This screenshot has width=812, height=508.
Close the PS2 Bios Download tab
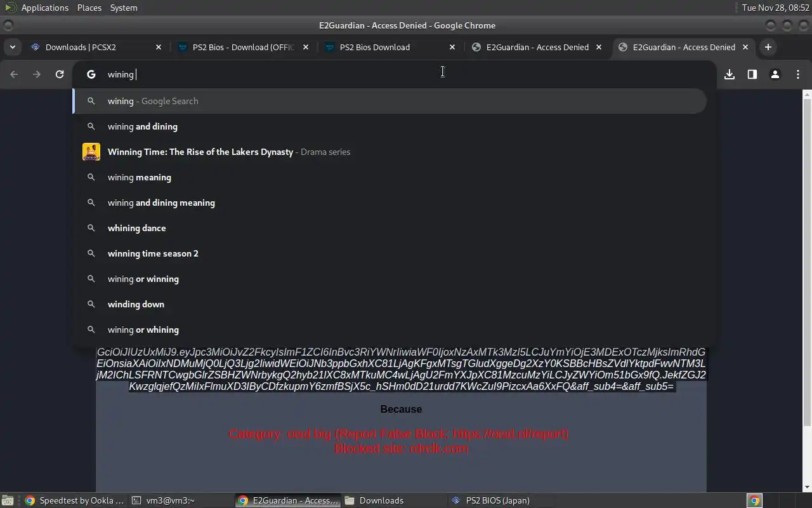(452, 47)
